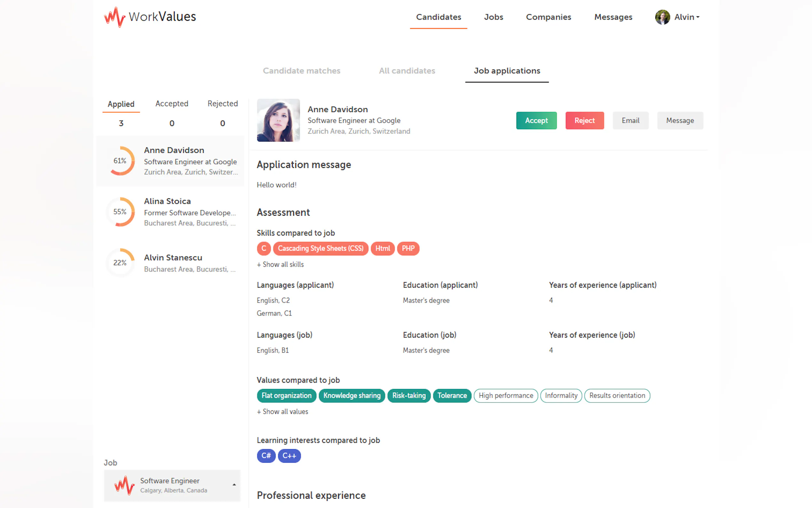Image resolution: width=812 pixels, height=508 pixels.
Task: Click the 55% match score ring
Action: [x=120, y=212]
